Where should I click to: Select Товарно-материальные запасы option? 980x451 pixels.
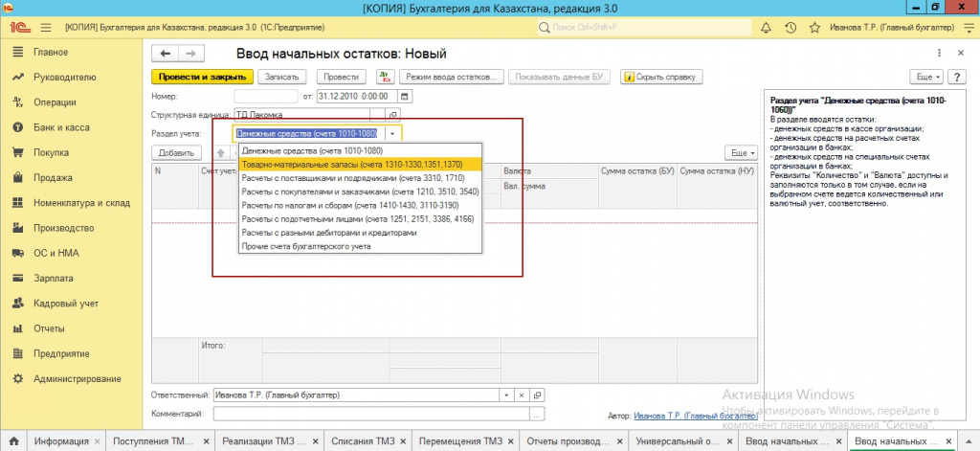[360, 164]
